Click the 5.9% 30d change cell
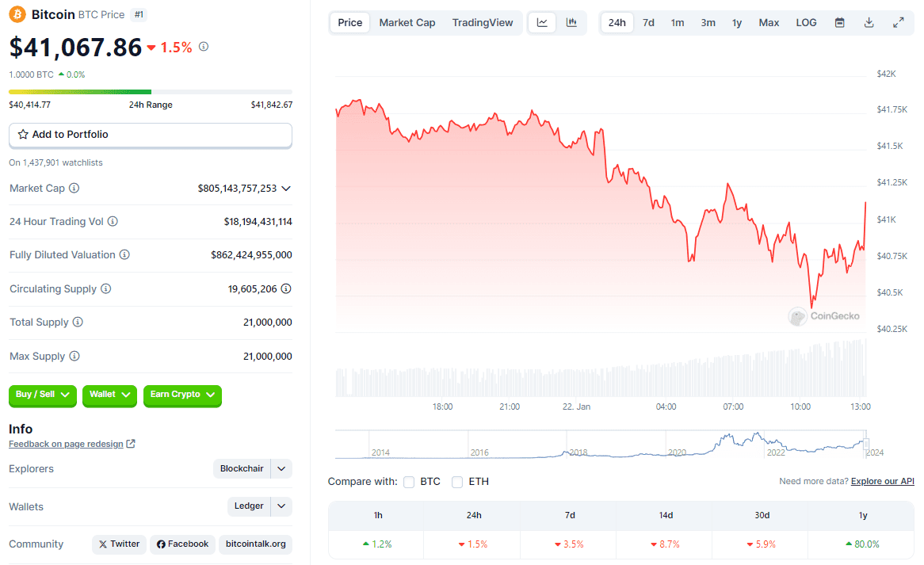Screen dimensions: 924x565 [x=762, y=544]
